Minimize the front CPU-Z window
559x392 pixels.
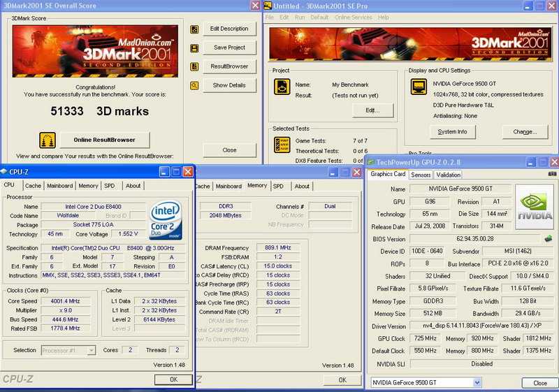(164, 172)
